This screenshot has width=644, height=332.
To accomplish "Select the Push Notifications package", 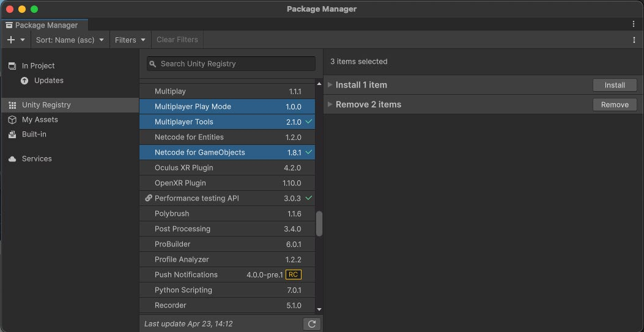I will click(227, 275).
